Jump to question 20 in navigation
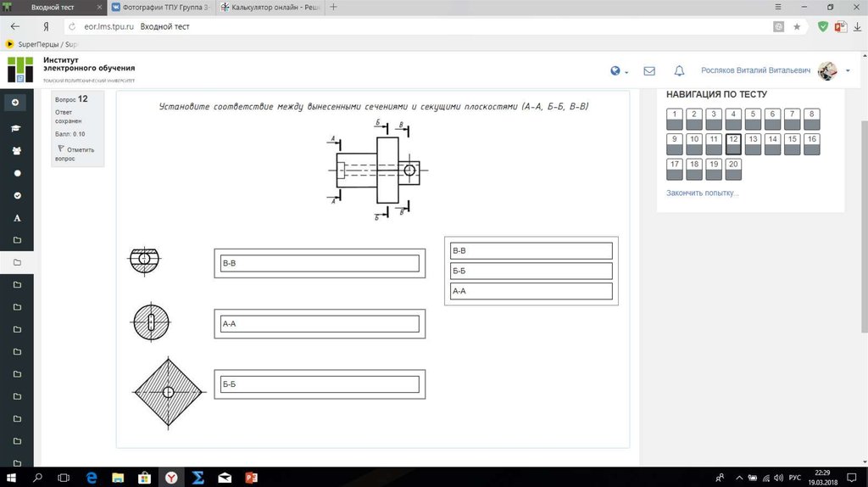 [x=733, y=169]
